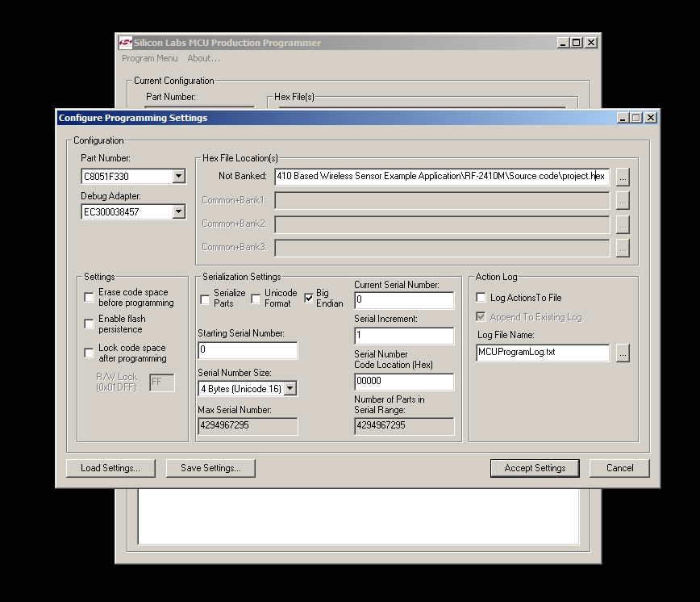Open the Program Menu

pyautogui.click(x=149, y=58)
